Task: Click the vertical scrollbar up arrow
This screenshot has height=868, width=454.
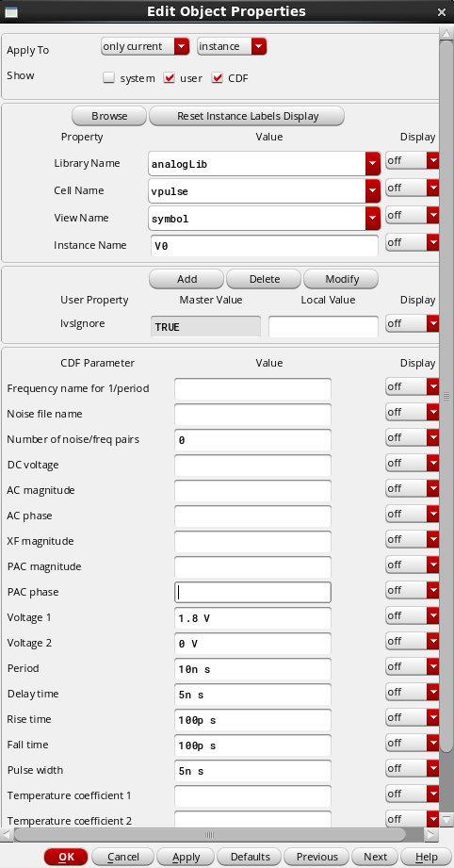Action: click(x=446, y=32)
